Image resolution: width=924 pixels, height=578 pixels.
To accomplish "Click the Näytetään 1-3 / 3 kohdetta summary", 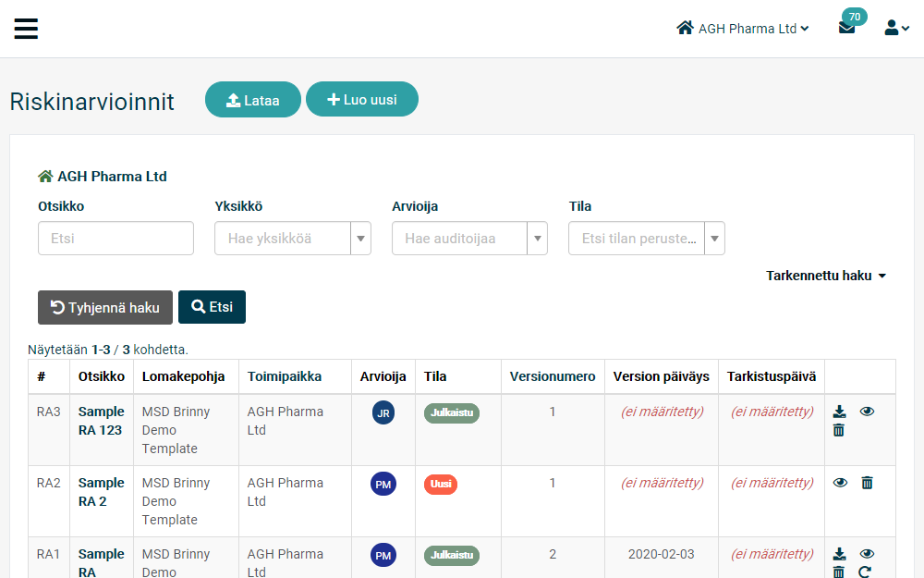I will 108,350.
